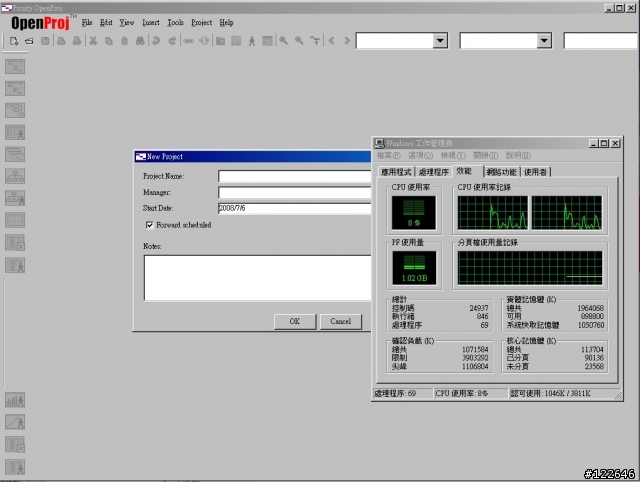This screenshot has height=482, width=640.
Task: Open the WBS chart sidebar view
Action: [15, 176]
